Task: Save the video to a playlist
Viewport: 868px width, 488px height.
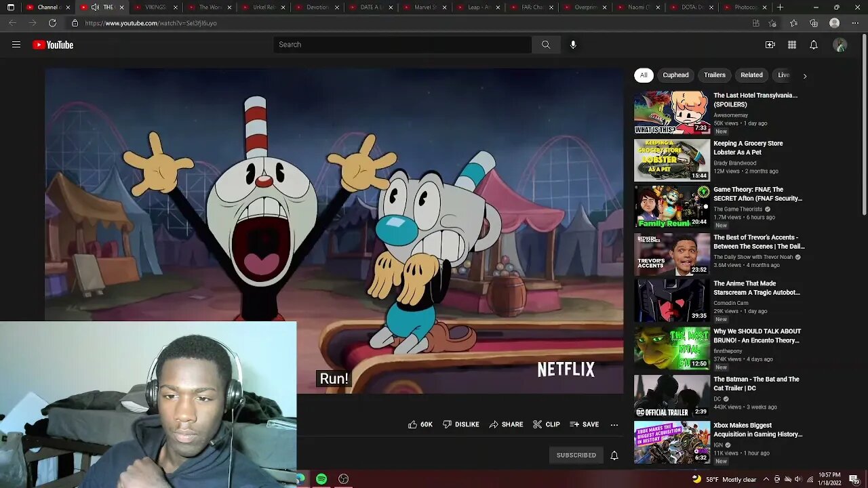Action: click(x=584, y=424)
